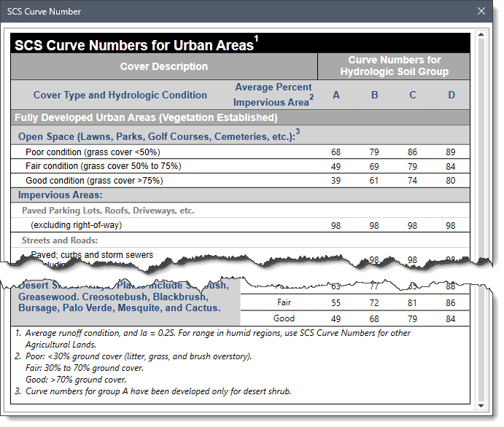
Task: Click the scrollbar up arrow
Action: [x=481, y=34]
